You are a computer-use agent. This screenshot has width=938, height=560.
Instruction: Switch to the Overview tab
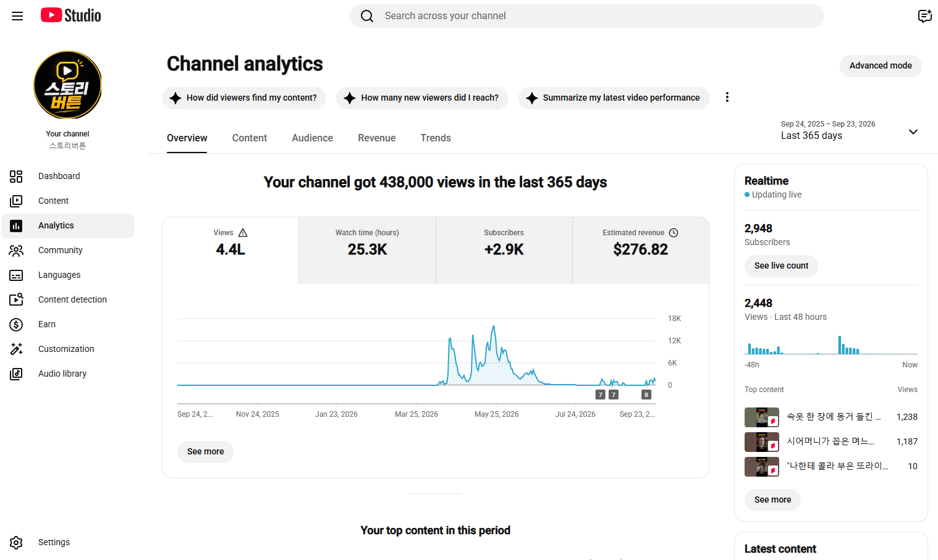point(187,138)
